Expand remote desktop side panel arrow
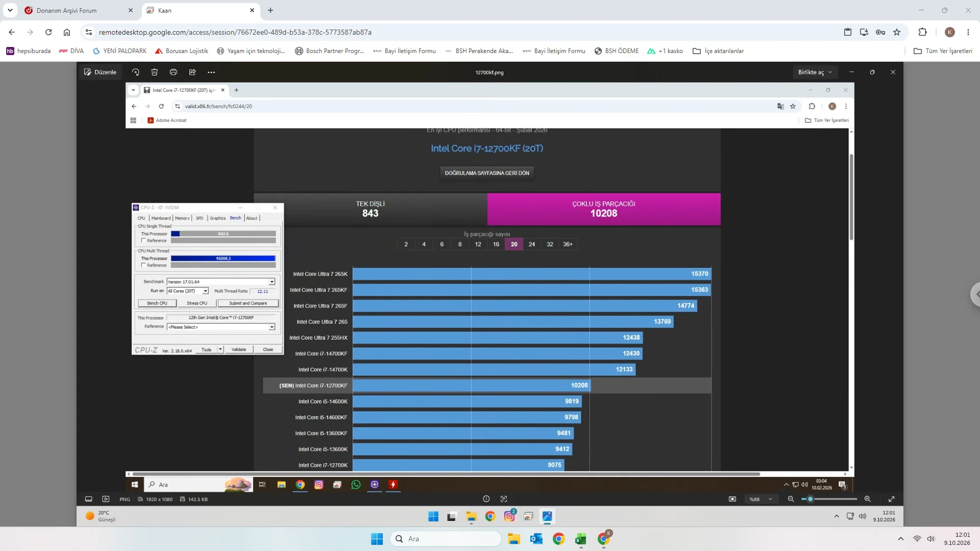Image resolution: width=980 pixels, height=551 pixels. click(x=975, y=294)
